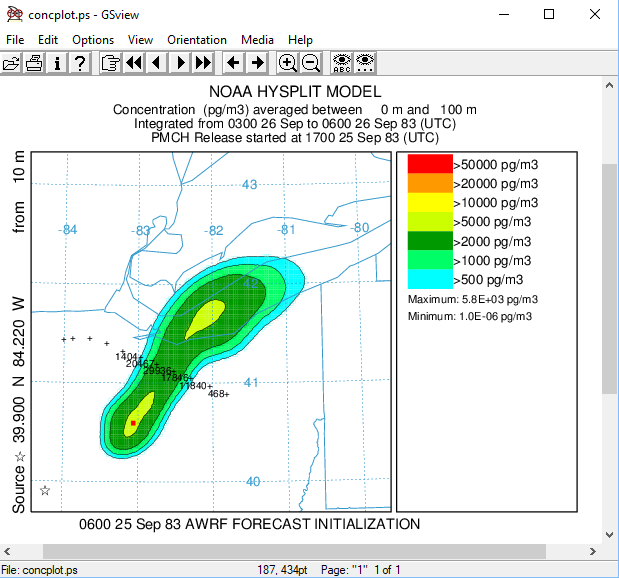Click the Zoom out magnifier icon

(311, 63)
